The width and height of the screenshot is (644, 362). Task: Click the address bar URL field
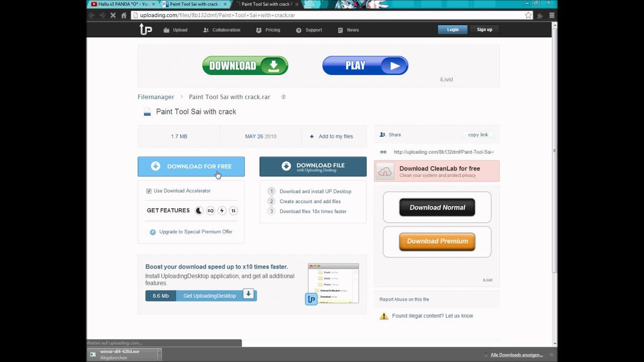pos(327,15)
